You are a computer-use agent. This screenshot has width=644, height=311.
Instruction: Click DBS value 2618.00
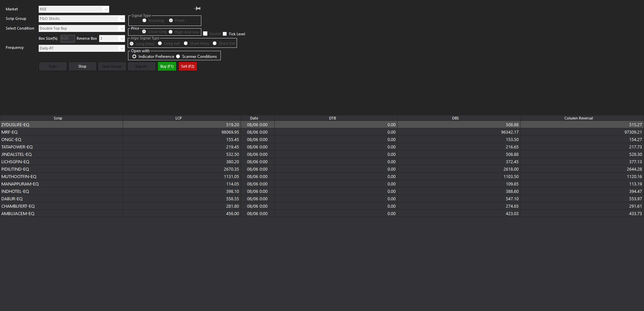pyautogui.click(x=511, y=169)
